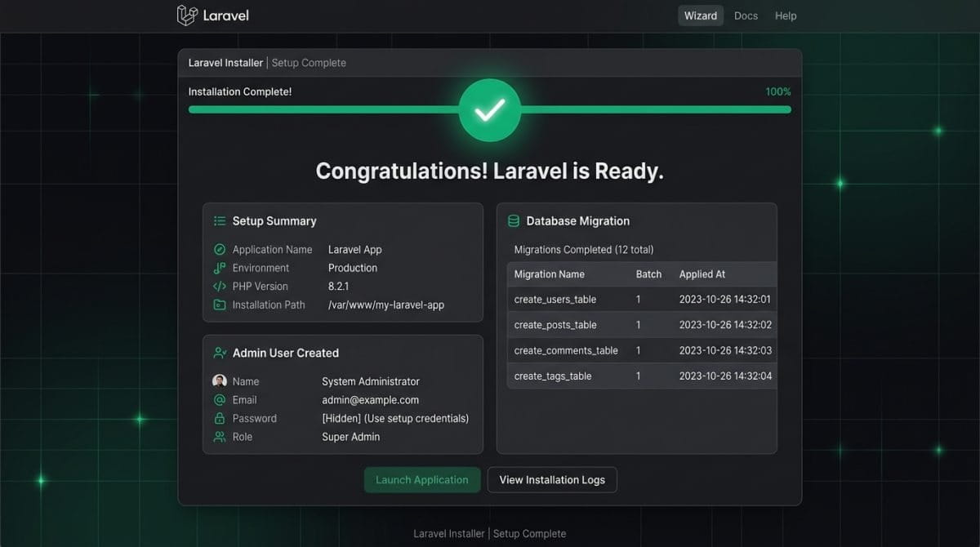This screenshot has height=547, width=980.
Task: View Installation Logs
Action: click(x=552, y=480)
